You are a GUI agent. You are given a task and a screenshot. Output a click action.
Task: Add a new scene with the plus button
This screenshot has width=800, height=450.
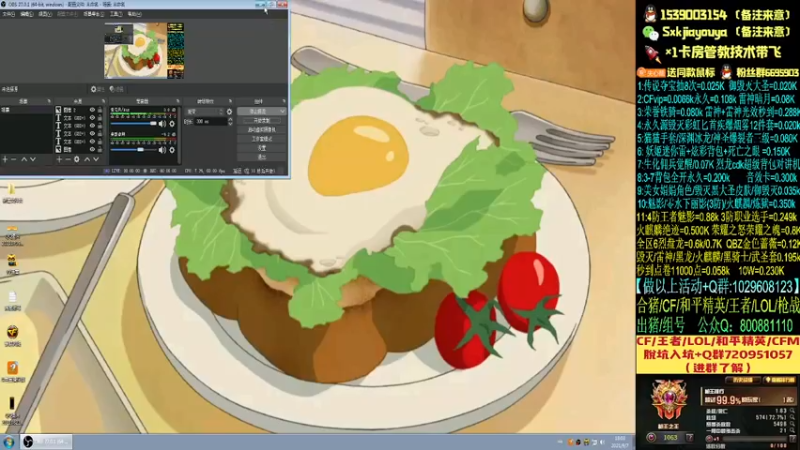tap(5, 160)
